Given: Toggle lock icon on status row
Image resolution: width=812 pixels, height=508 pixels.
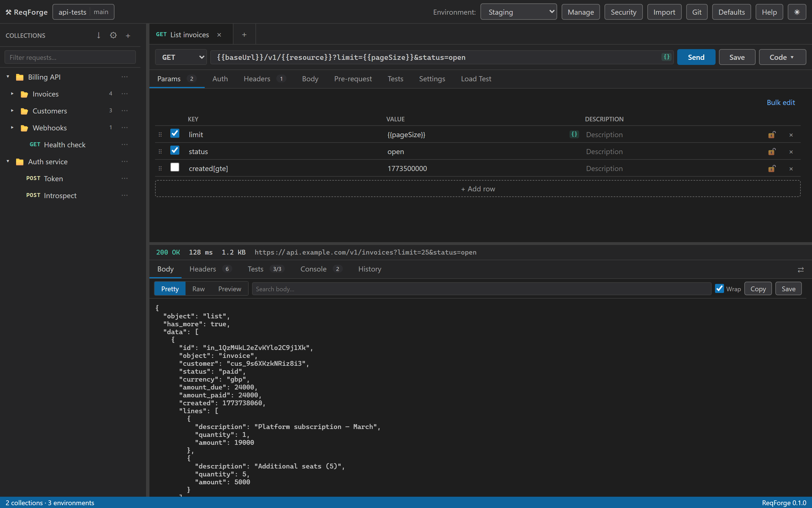Looking at the screenshot, I should click(x=772, y=152).
